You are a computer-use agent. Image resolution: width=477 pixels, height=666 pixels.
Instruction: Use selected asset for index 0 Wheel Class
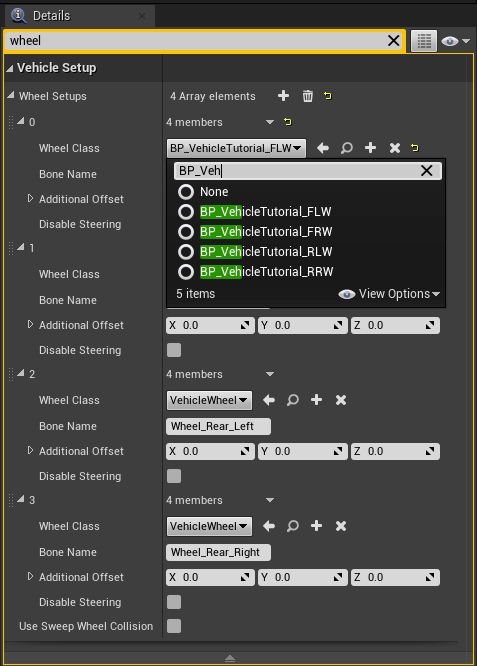coord(323,148)
